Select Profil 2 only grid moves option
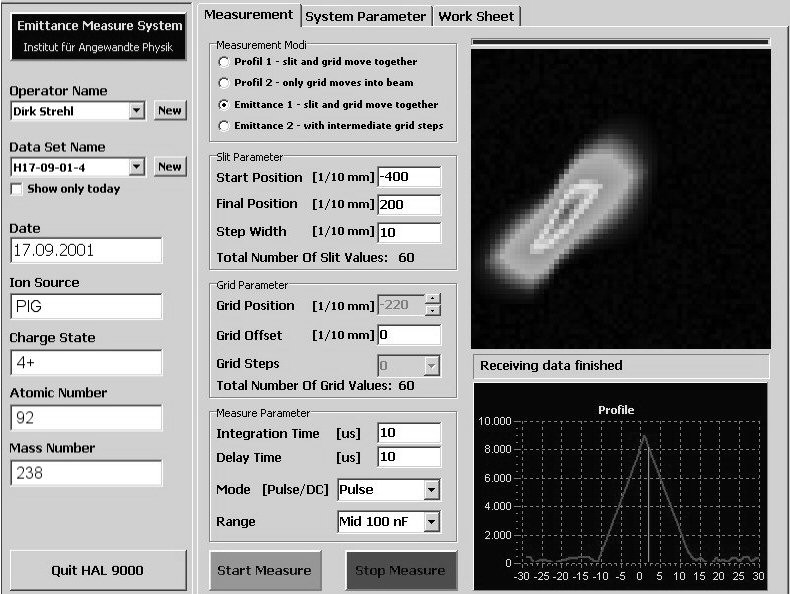 point(223,83)
